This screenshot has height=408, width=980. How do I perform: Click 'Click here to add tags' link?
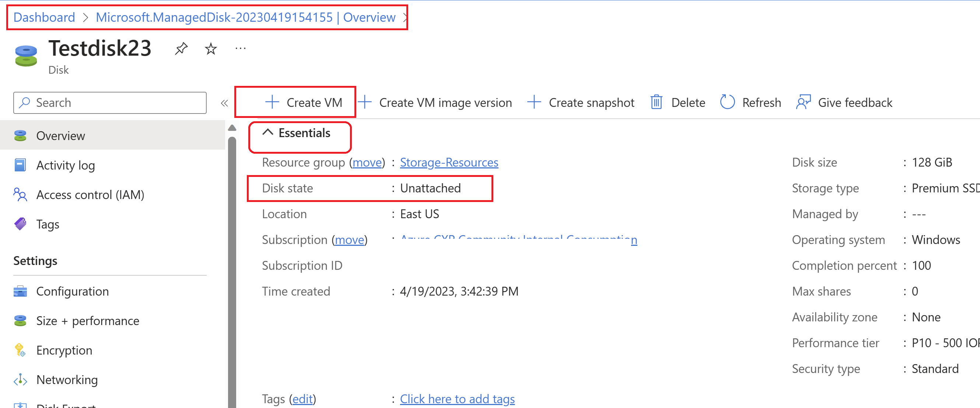(x=457, y=398)
